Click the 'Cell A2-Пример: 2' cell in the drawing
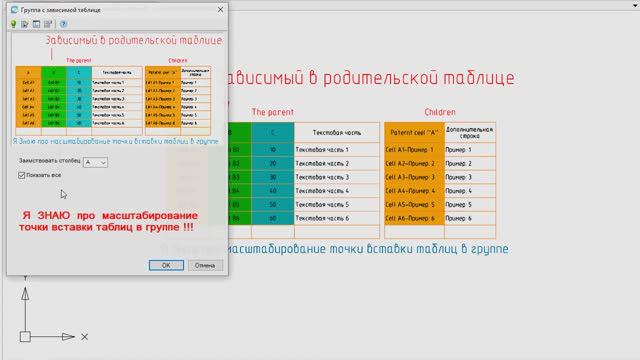This screenshot has height=360, width=640. (x=414, y=163)
